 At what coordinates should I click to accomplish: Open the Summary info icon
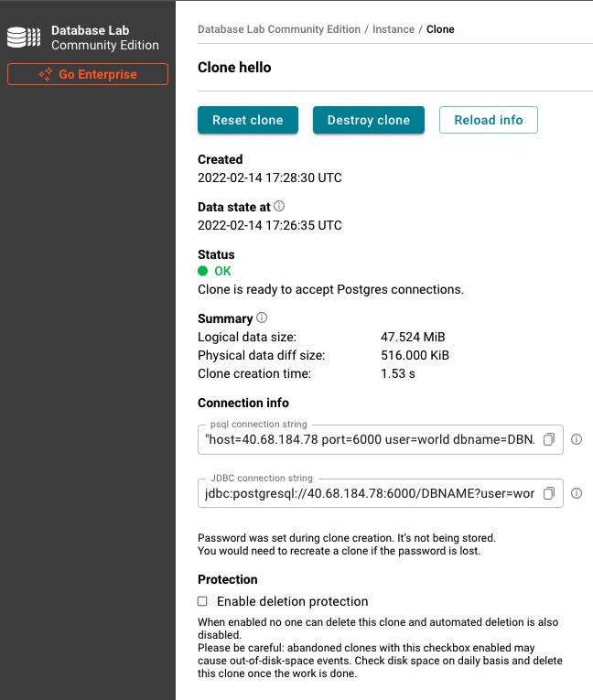(x=262, y=318)
